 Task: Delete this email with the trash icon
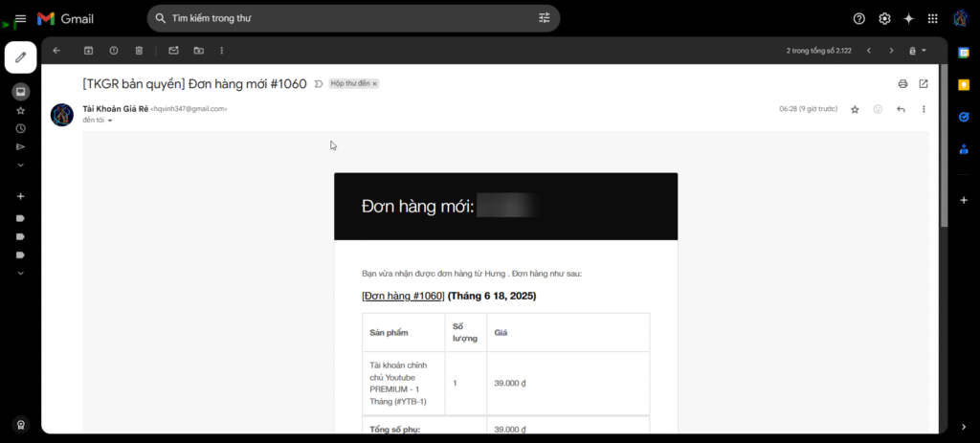pyautogui.click(x=139, y=51)
